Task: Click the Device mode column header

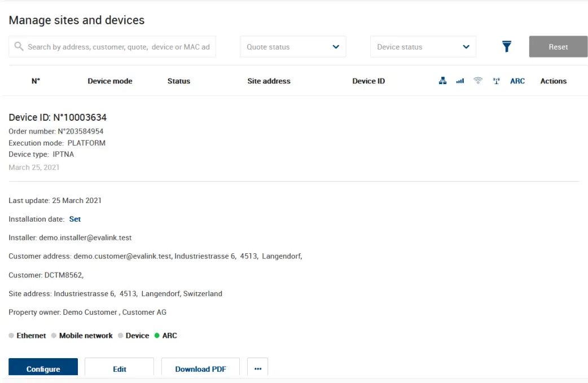Action: pyautogui.click(x=110, y=81)
